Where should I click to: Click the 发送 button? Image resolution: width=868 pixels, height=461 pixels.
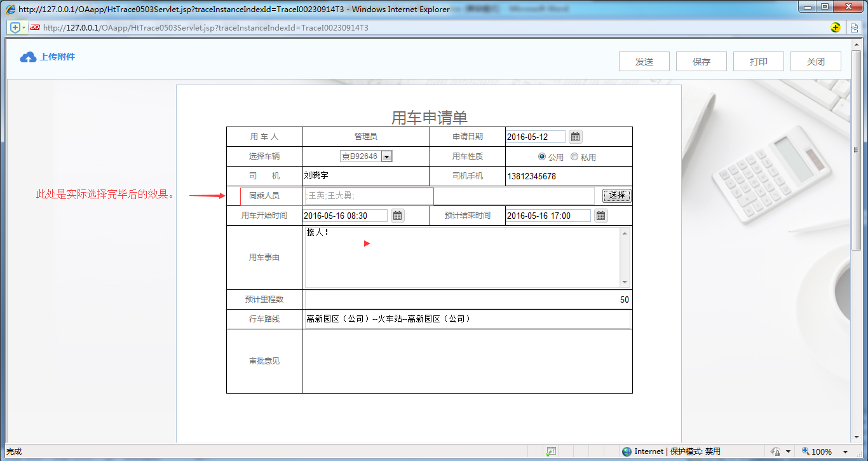click(644, 62)
